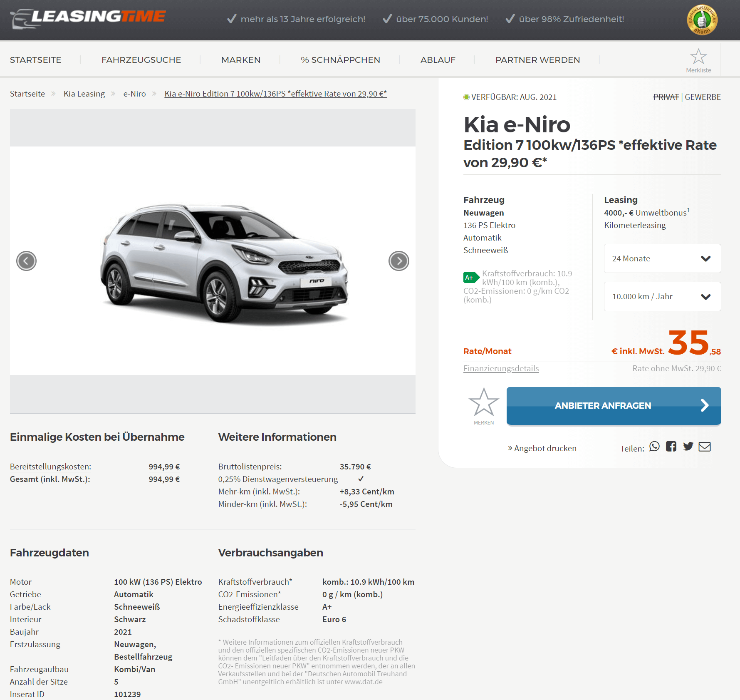Open PARTNER WERDEN menu item
This screenshot has height=700, width=740.
(x=537, y=60)
